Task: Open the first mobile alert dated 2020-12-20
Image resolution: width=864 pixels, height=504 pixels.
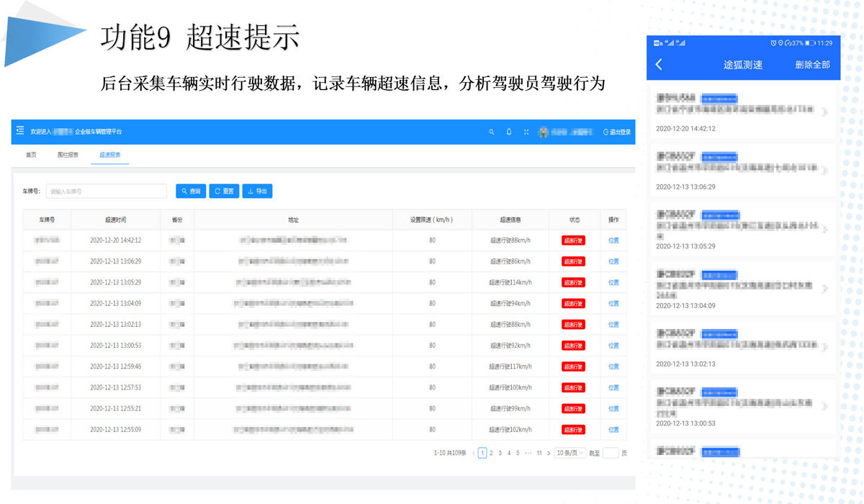Action: (x=742, y=112)
